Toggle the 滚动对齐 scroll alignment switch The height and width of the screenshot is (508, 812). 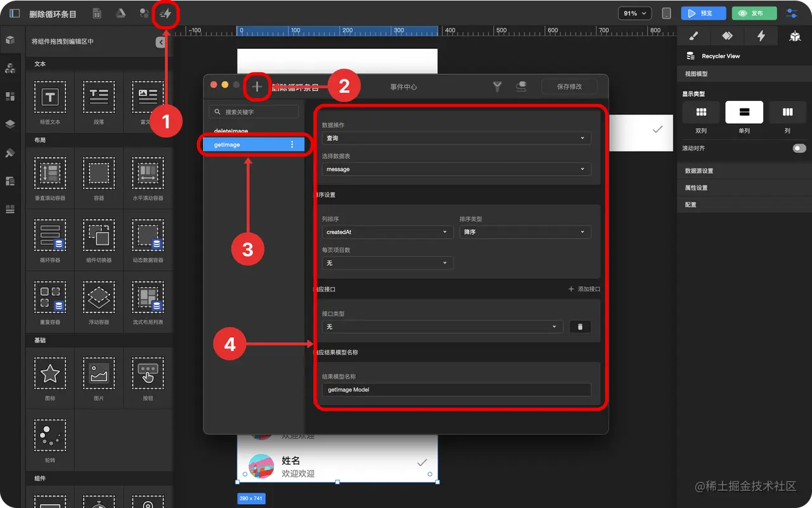[x=799, y=148]
